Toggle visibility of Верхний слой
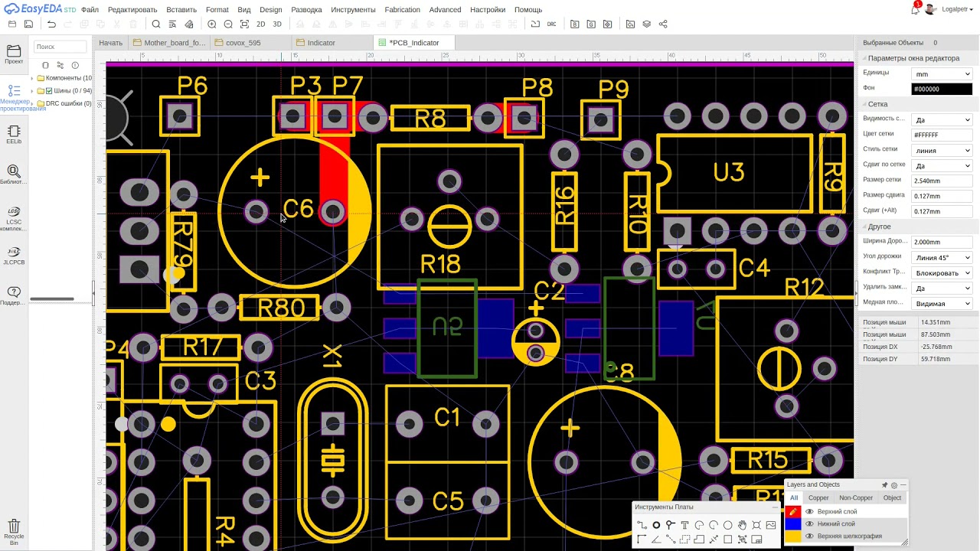This screenshot has width=980, height=551. (x=809, y=511)
